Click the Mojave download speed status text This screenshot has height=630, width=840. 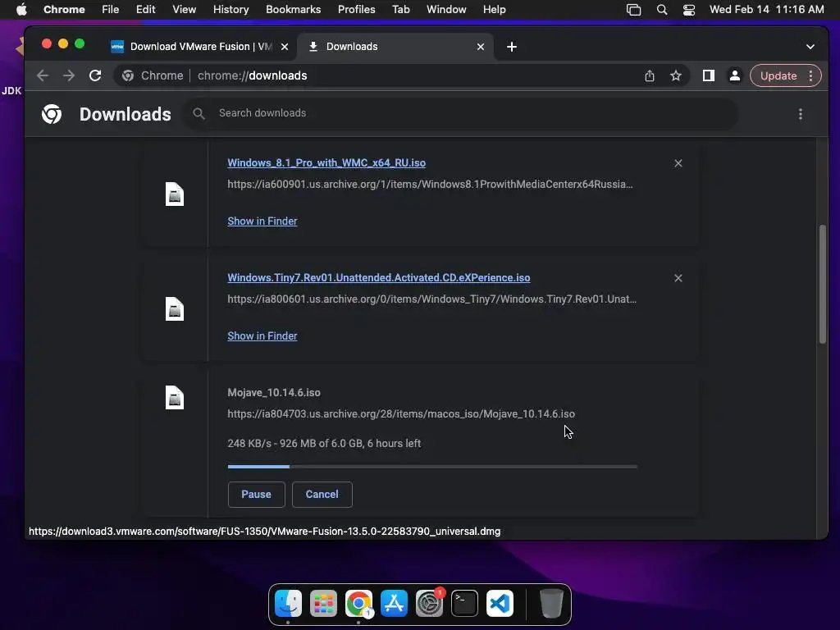click(x=324, y=444)
